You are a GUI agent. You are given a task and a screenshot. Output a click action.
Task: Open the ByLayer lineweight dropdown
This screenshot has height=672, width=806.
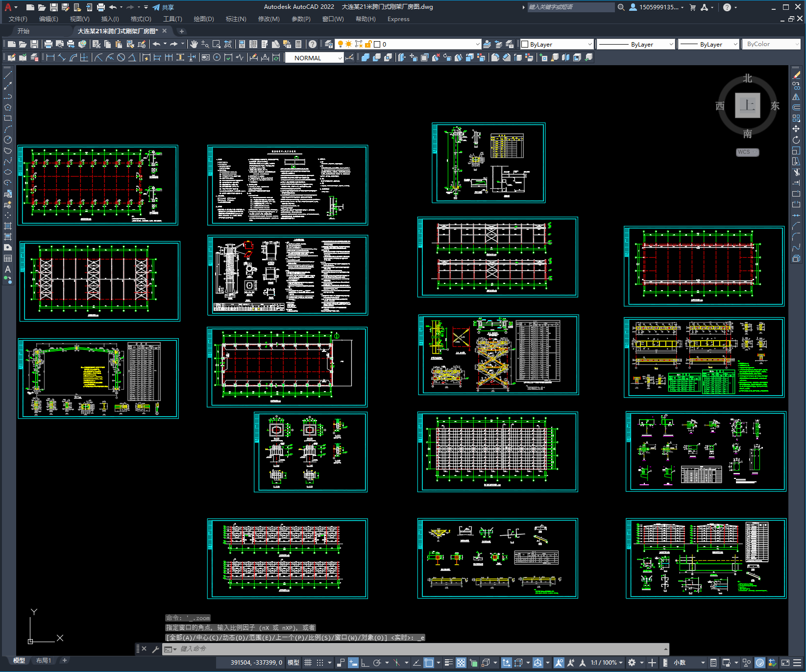click(709, 44)
